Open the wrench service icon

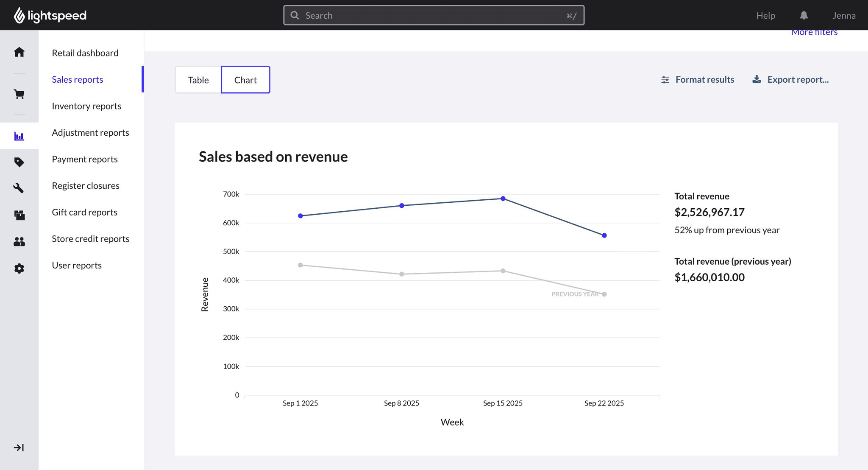pyautogui.click(x=19, y=188)
